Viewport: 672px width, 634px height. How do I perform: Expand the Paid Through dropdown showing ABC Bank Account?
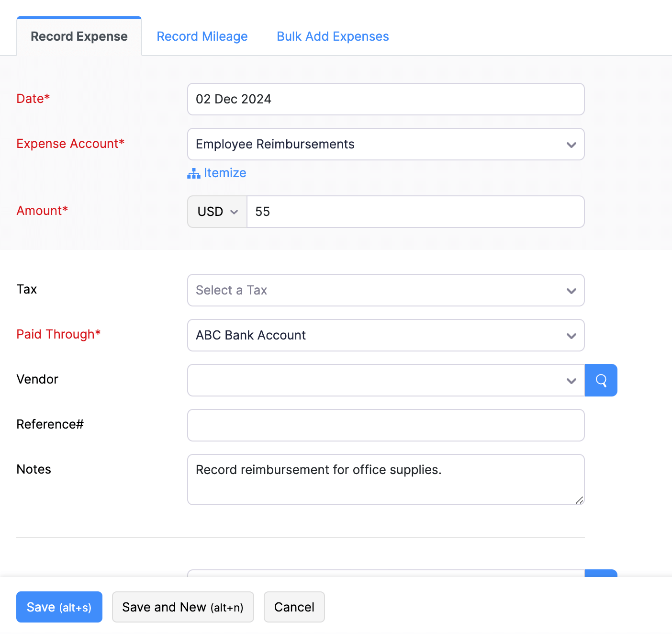click(385, 335)
